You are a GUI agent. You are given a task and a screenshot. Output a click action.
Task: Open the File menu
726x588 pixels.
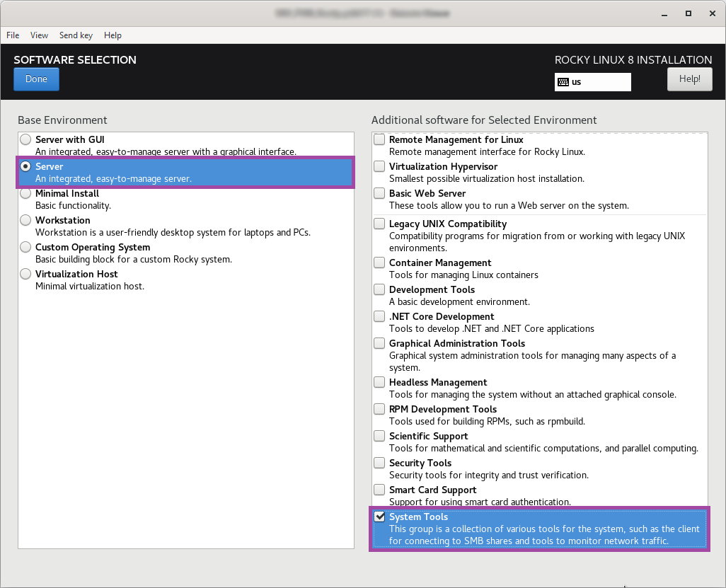click(x=13, y=35)
